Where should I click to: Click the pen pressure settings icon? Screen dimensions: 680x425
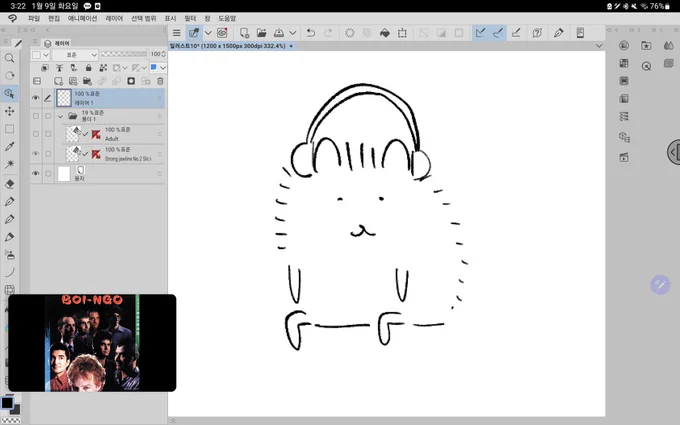pos(559,33)
